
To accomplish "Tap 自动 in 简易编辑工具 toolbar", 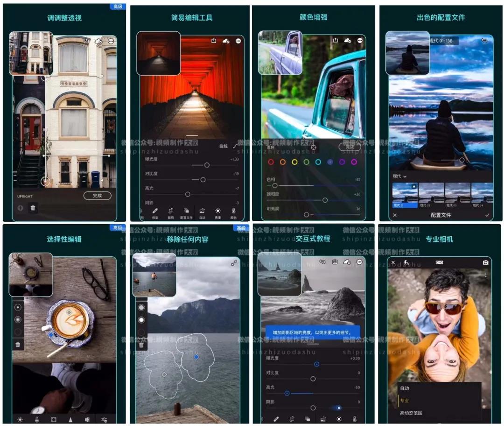I will [x=202, y=213].
